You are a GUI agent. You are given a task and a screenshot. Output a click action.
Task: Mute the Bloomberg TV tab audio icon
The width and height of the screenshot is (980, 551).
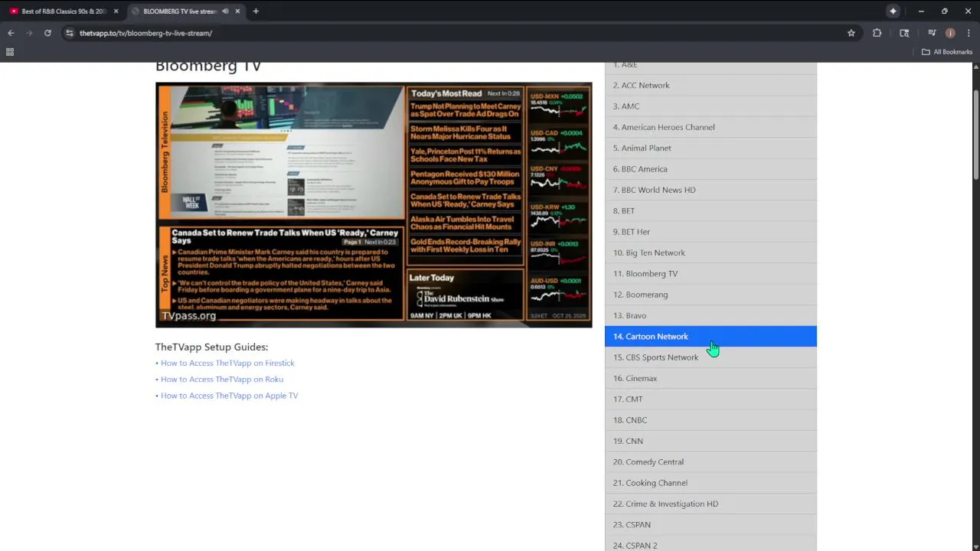point(225,11)
